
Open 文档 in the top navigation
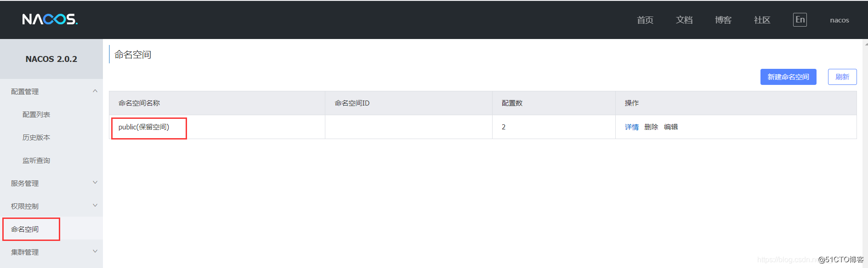pyautogui.click(x=684, y=20)
